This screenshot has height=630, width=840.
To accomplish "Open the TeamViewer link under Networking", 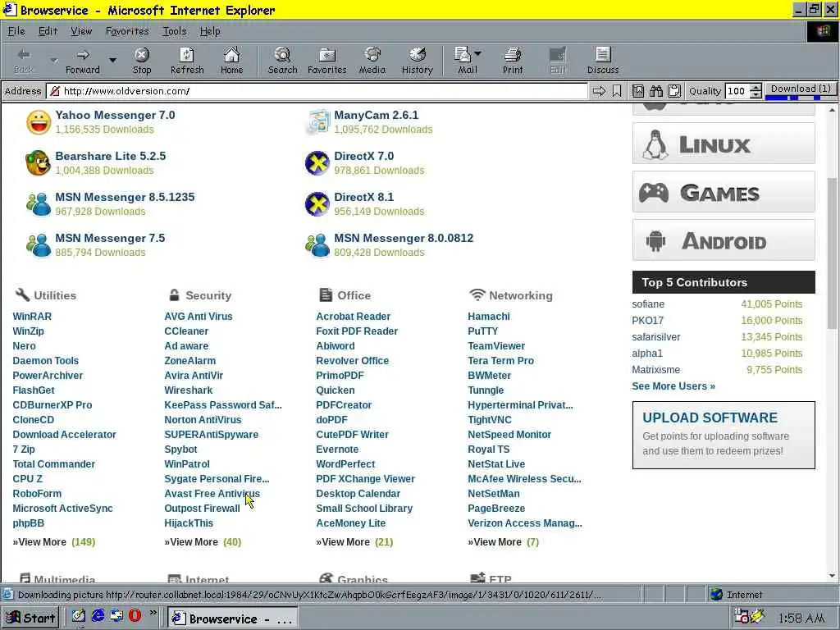I will click(x=496, y=346).
